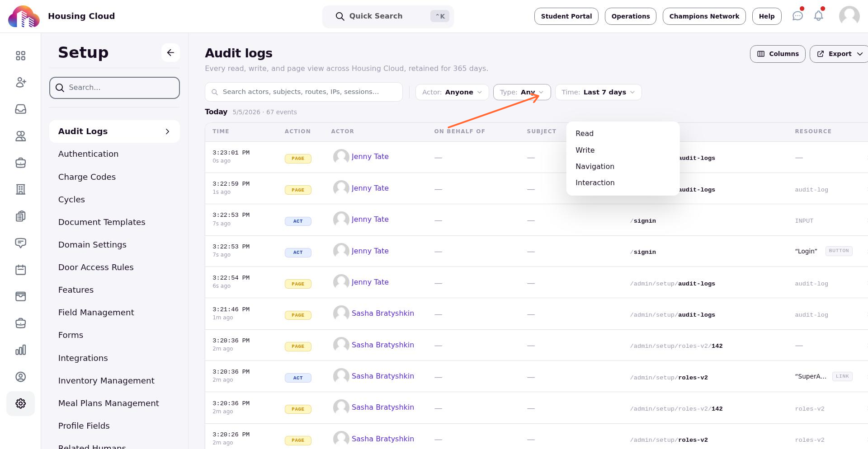The image size is (868, 449).
Task: Select Navigation in the Type menu
Action: (x=623, y=166)
